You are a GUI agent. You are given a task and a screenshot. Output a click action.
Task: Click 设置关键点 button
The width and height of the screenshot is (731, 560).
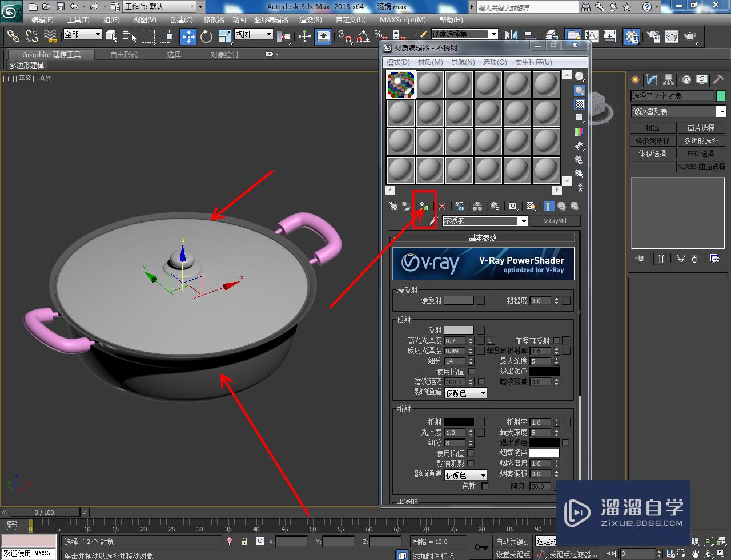pyautogui.click(x=513, y=554)
